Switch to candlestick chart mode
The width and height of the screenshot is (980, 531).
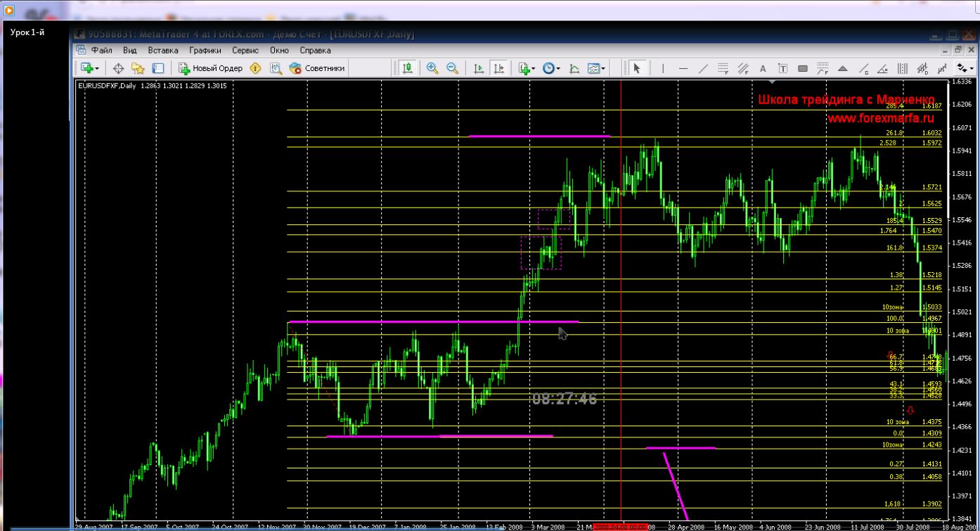coord(408,68)
